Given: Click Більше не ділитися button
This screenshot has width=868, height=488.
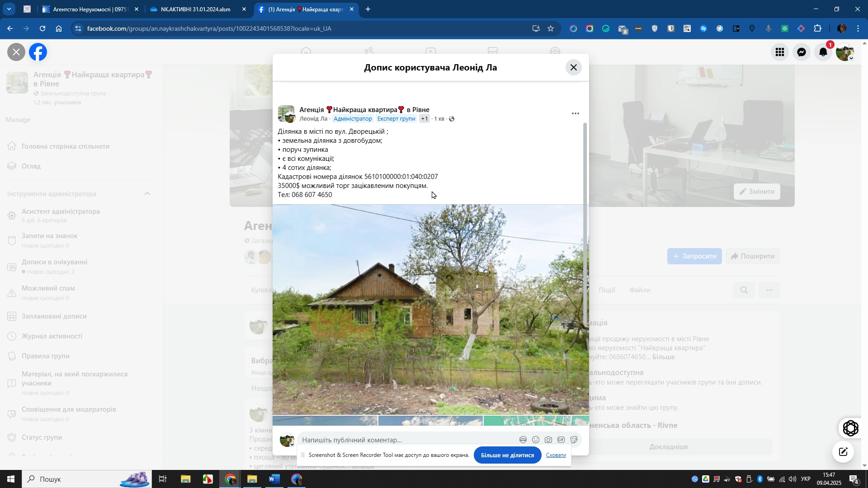Looking at the screenshot, I should pos(507,455).
